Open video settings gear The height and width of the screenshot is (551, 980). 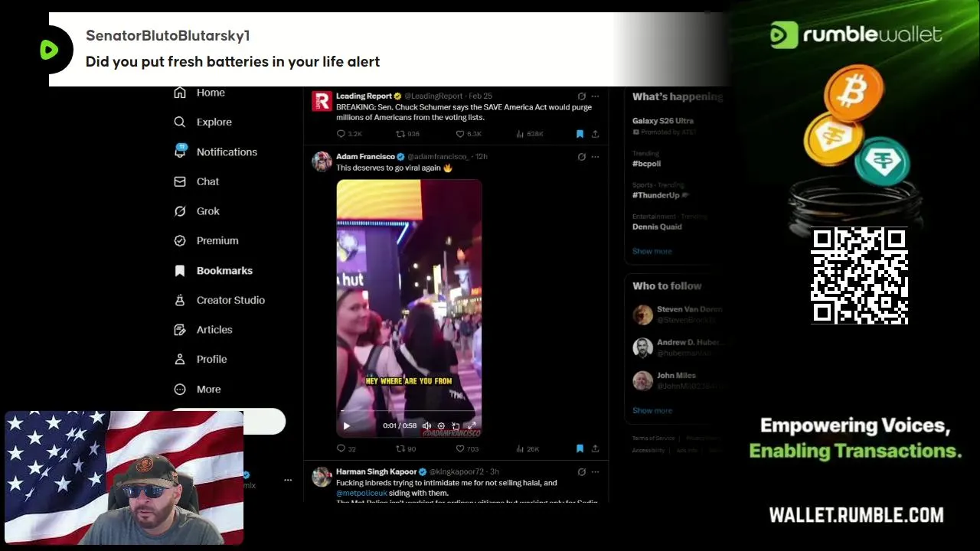(x=441, y=425)
